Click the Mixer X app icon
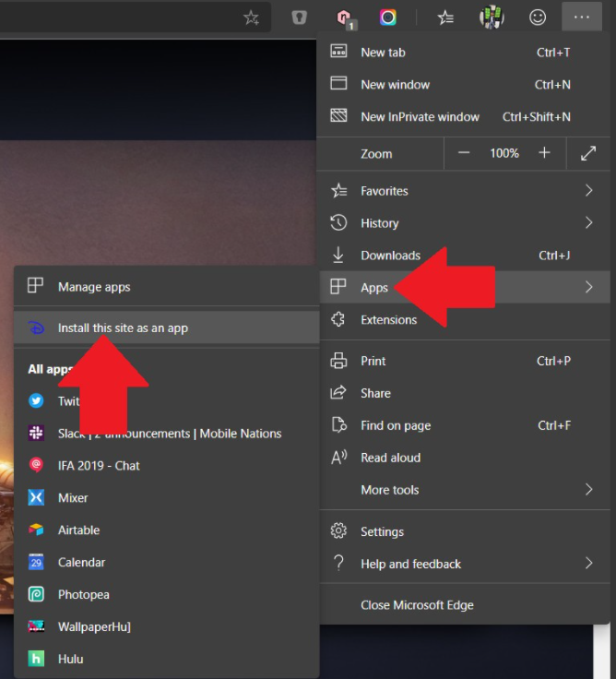Image resolution: width=616 pixels, height=679 pixels. point(36,497)
